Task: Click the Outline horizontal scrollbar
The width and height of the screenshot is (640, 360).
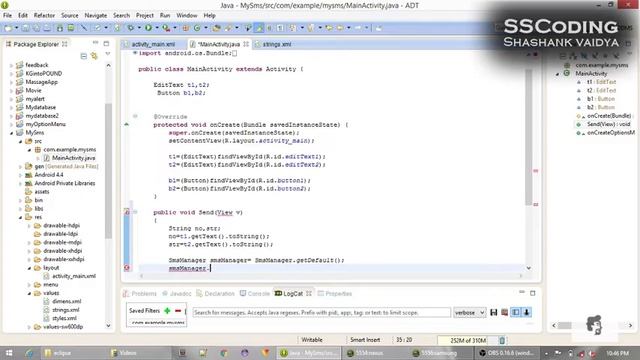Action: coord(565,325)
